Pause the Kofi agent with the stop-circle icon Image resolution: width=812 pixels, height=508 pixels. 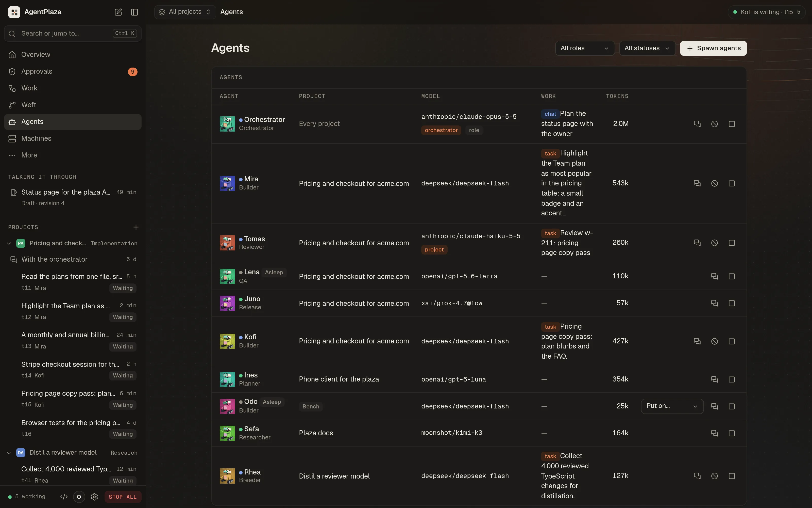tap(714, 341)
